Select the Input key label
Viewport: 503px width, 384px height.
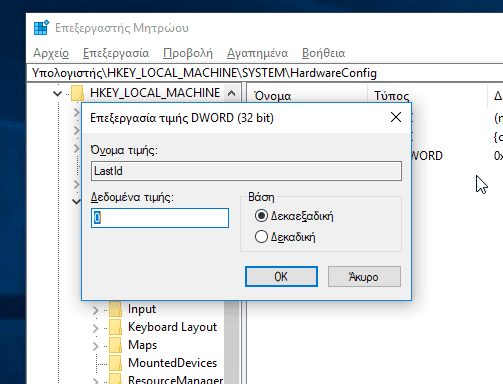[142, 309]
